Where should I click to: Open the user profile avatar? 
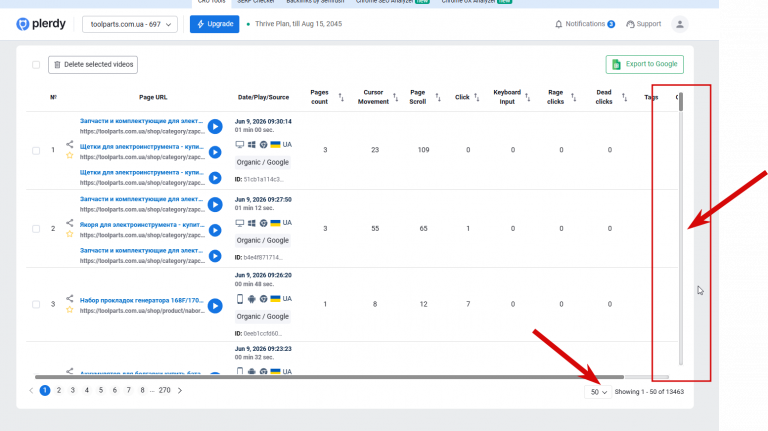click(679, 24)
